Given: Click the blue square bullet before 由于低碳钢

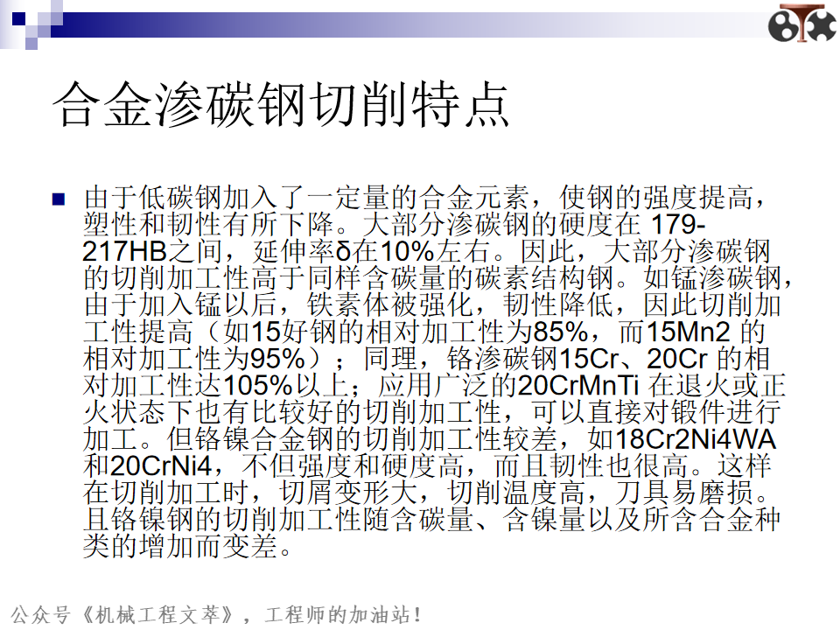Looking at the screenshot, I should [59, 199].
